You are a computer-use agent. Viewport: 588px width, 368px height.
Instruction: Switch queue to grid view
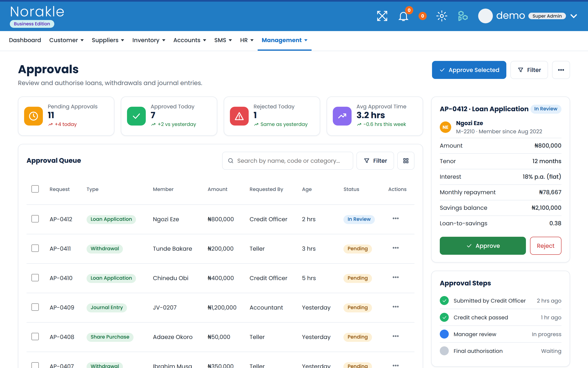click(406, 161)
